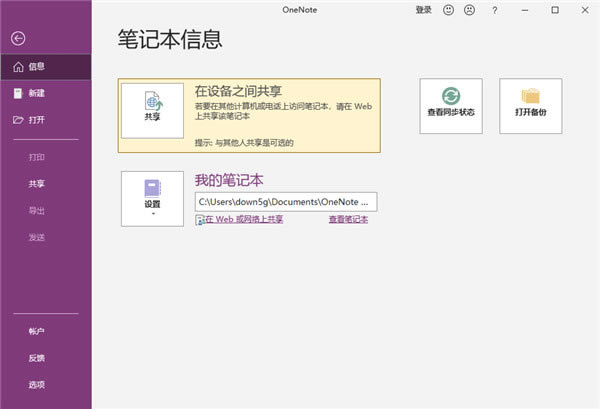Click the Sign in (登录) link
The height and width of the screenshot is (409, 600).
[x=423, y=10]
